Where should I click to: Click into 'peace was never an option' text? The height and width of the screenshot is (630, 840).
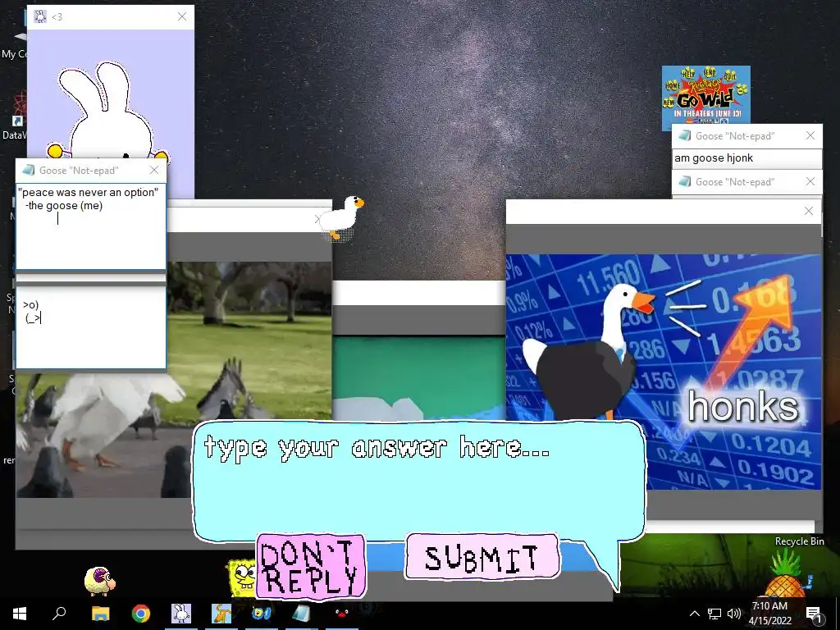point(89,192)
